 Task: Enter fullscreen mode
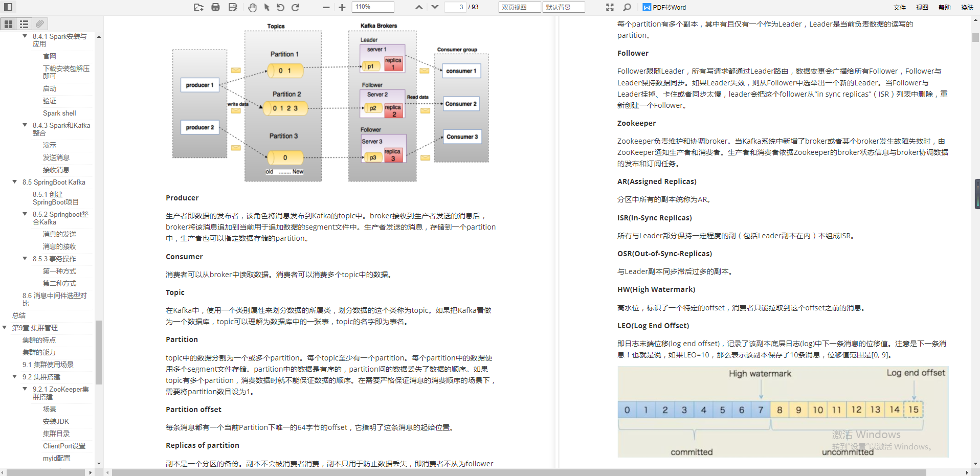[610, 7]
